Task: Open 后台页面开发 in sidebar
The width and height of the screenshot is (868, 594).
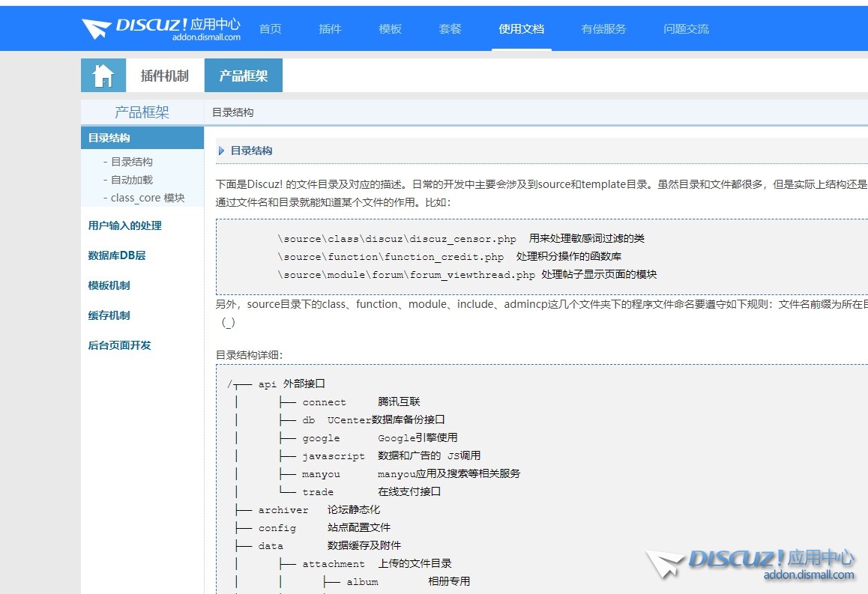Action: coord(120,345)
